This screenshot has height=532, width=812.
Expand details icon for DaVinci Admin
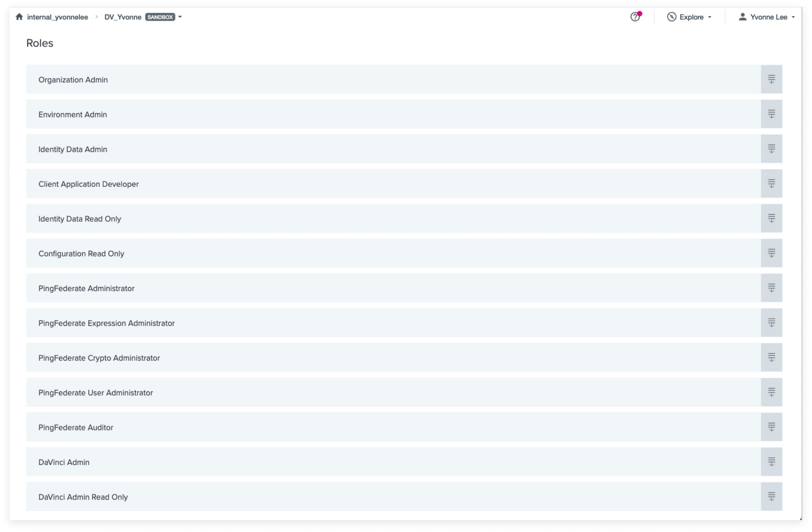[771, 462]
